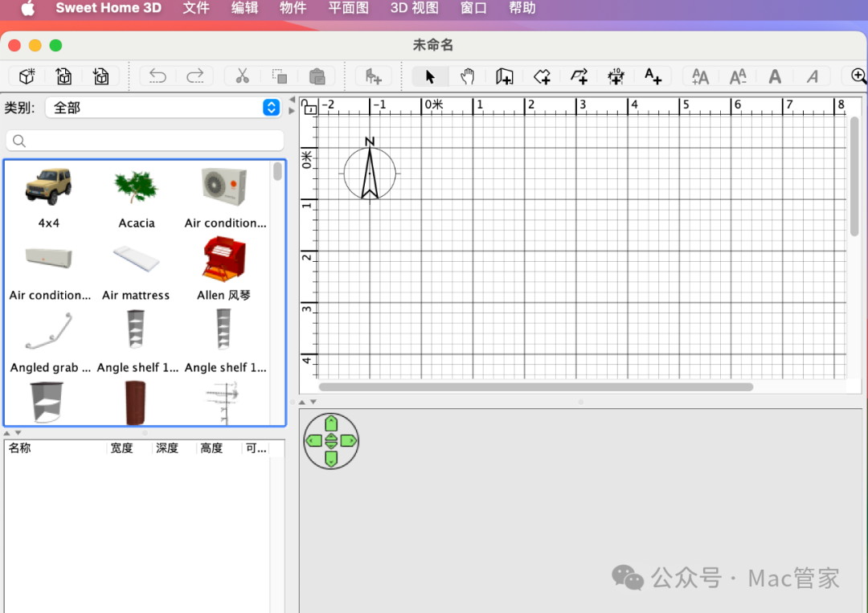Select the Air conditioner outdoor unit thumbnail
The image size is (868, 613).
pos(224,188)
